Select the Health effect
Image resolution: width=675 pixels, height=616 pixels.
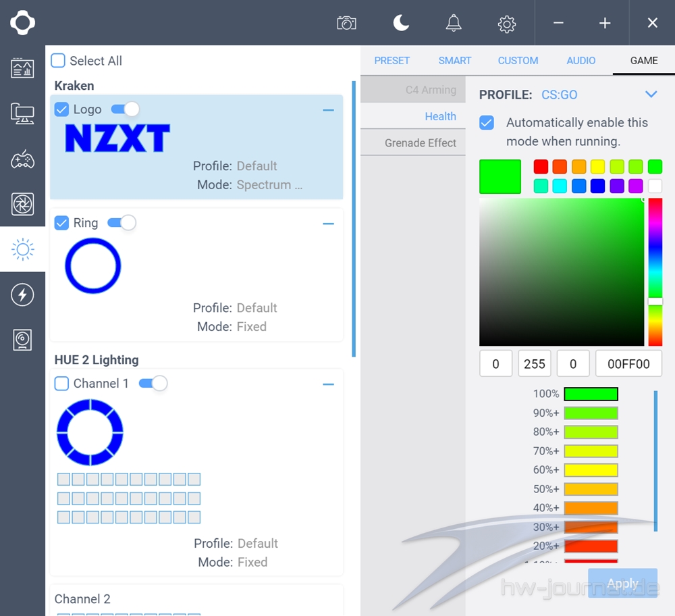tap(413, 116)
